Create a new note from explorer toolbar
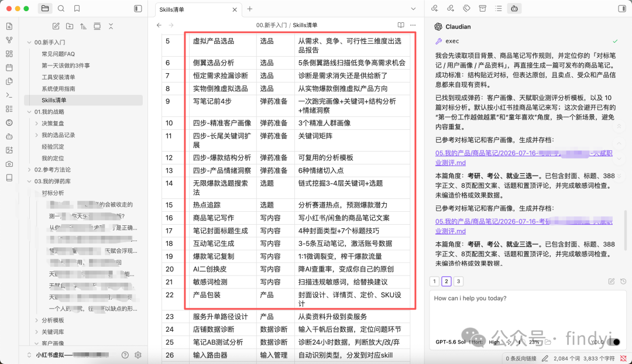Viewport: 632px width, 364px height. pyautogui.click(x=56, y=26)
